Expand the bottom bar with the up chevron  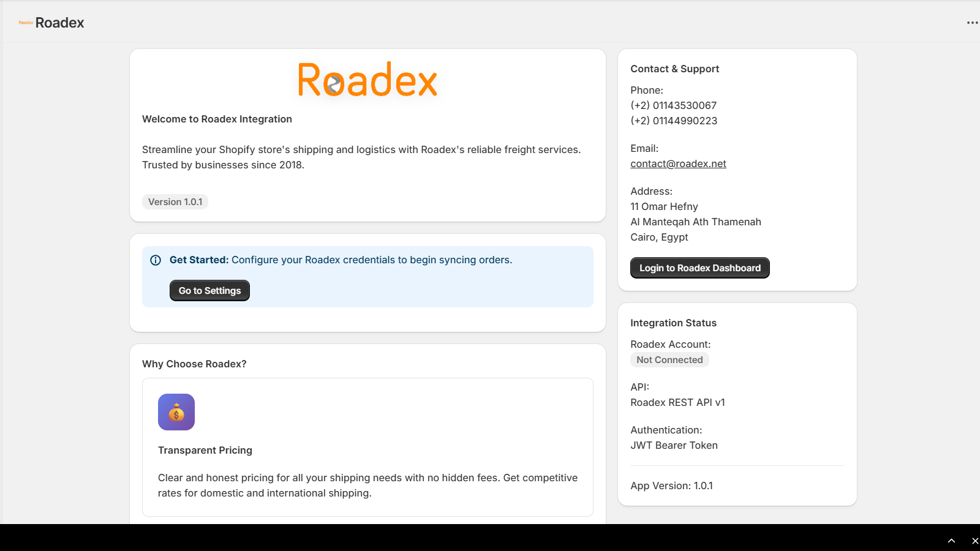(951, 541)
